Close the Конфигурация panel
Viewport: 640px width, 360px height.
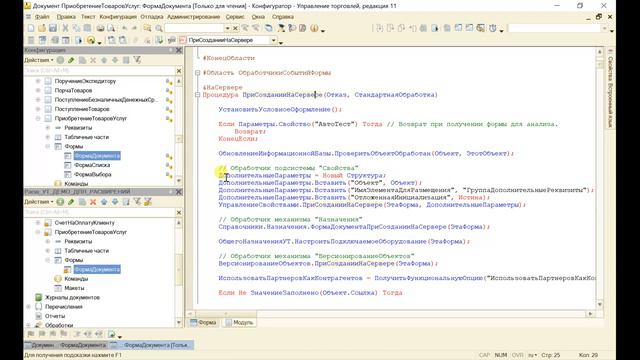coord(179,50)
